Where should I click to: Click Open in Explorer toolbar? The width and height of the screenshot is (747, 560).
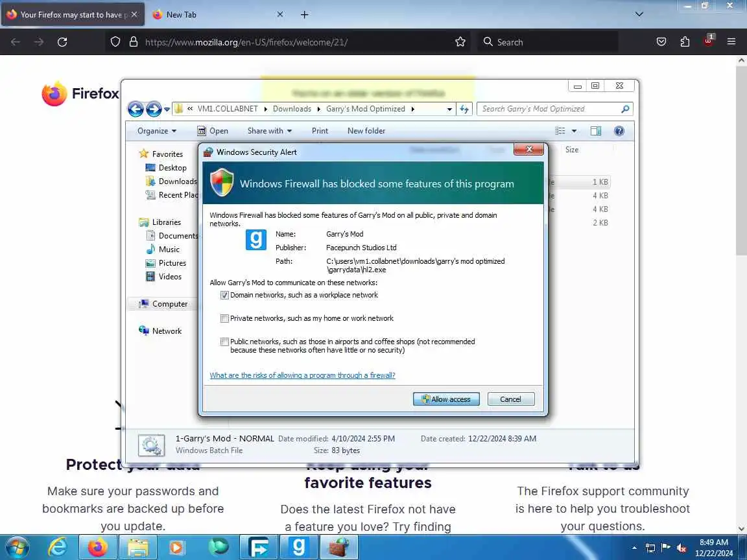coord(213,131)
